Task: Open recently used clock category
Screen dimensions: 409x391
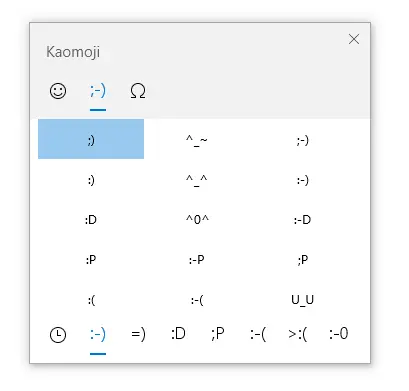Action: pos(58,335)
